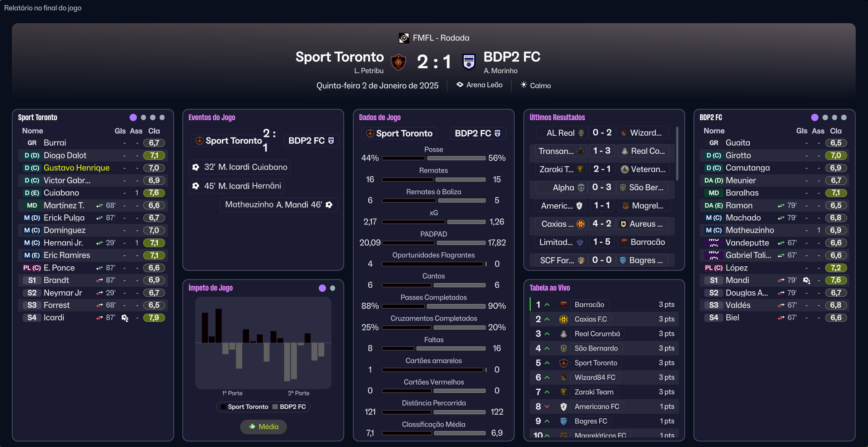The height and width of the screenshot is (447, 868).
Task: Select second page dot in Ímpeto de Jogo
Action: [332, 288]
